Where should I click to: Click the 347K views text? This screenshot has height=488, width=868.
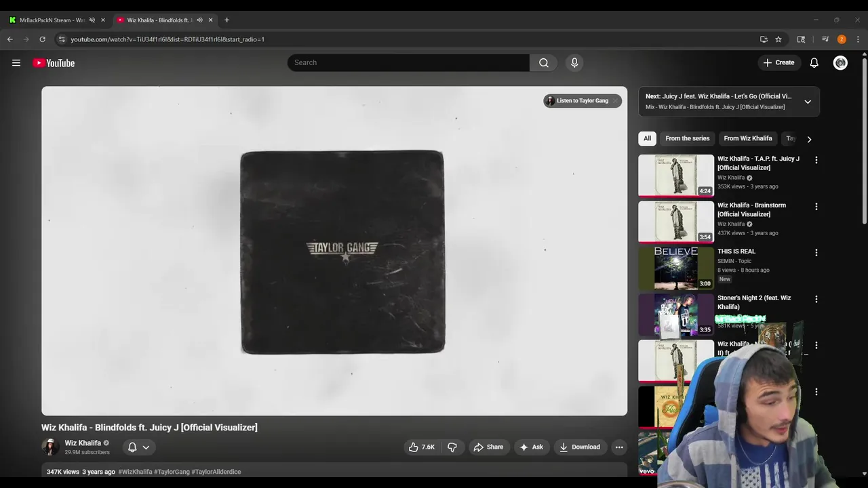63,472
